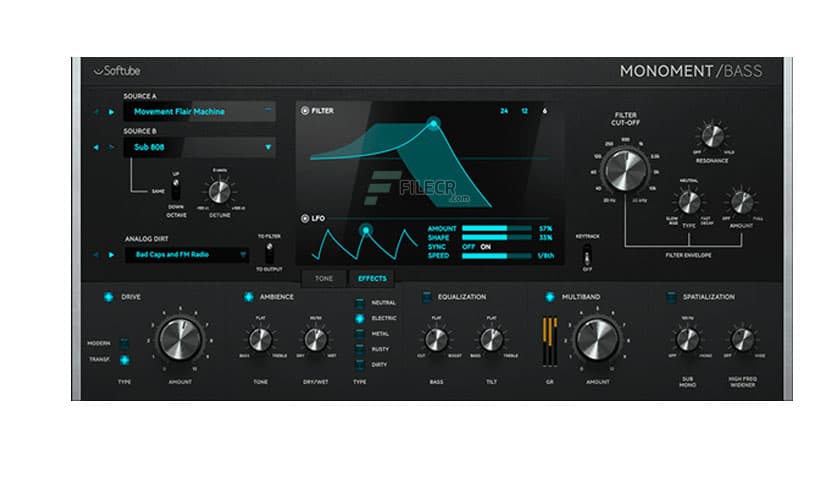The width and height of the screenshot is (836, 484).
Task: Click the Sub Mono knob
Action: pos(687,340)
